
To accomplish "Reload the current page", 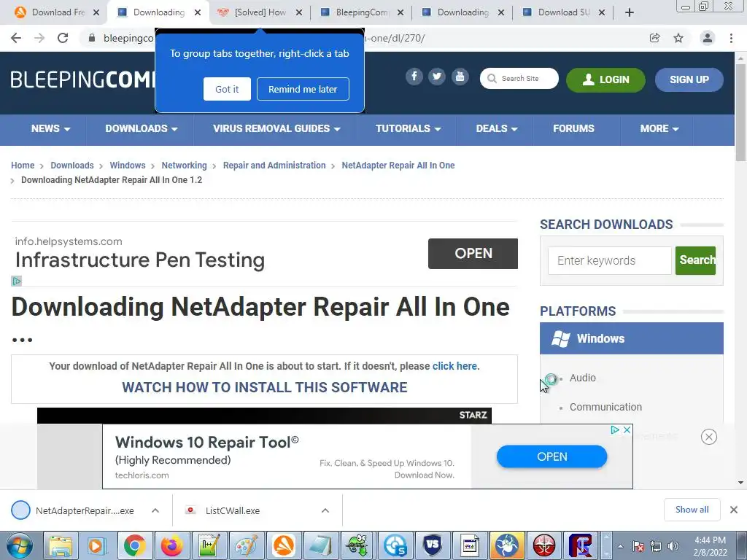I will 63,38.
